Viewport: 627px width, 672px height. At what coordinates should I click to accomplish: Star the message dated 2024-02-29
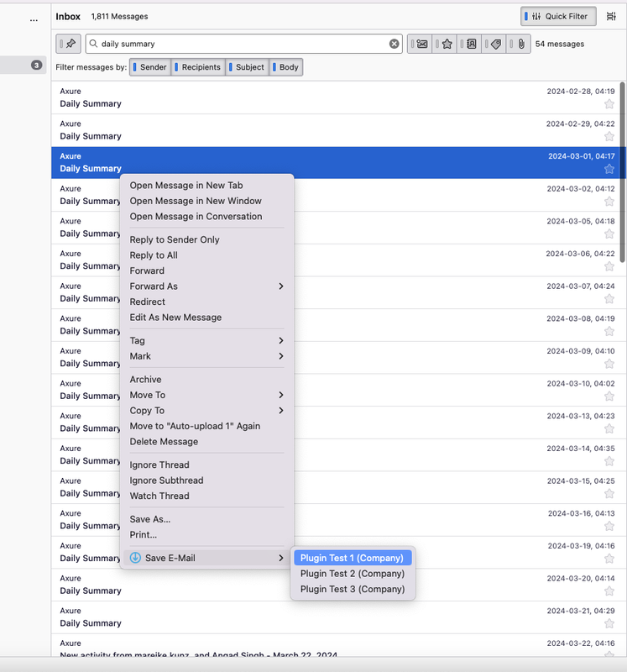609,136
